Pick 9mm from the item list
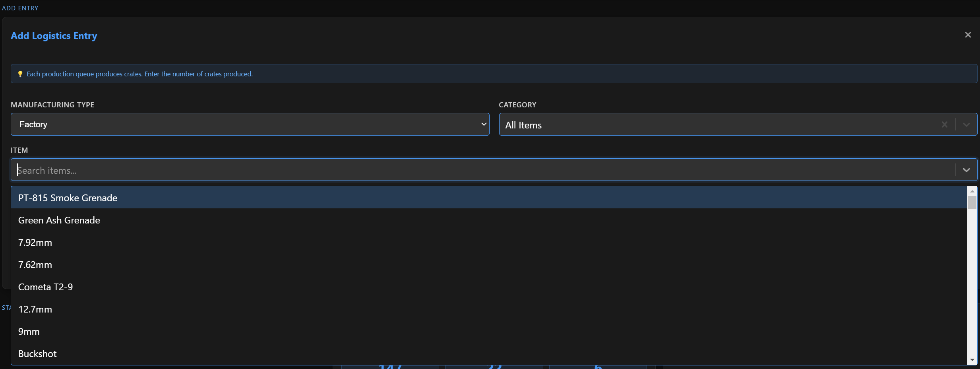 tap(29, 331)
